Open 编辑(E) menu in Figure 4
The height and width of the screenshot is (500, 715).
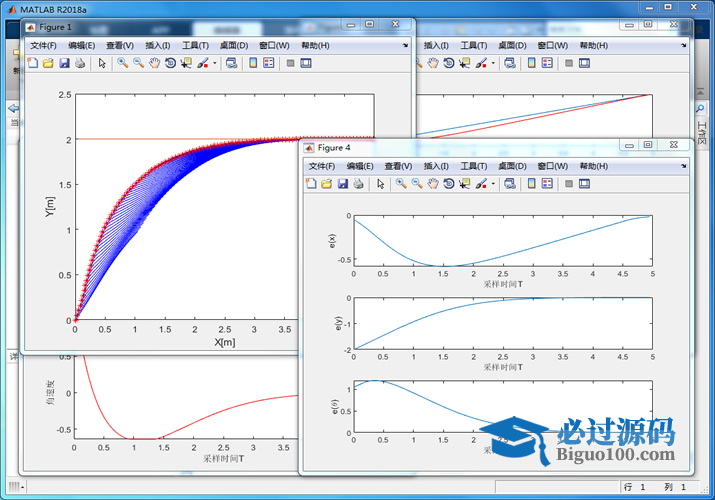coord(360,166)
